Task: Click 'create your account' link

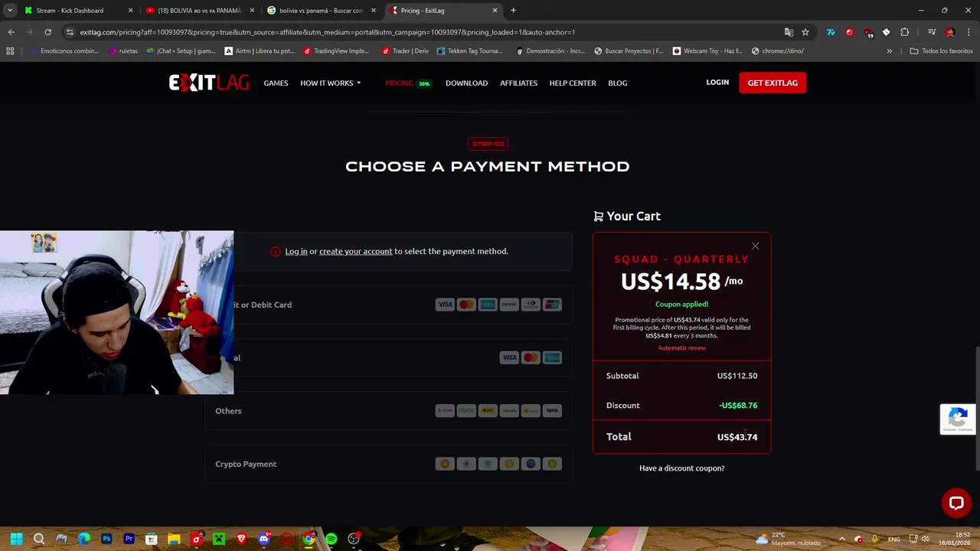Action: (x=355, y=251)
